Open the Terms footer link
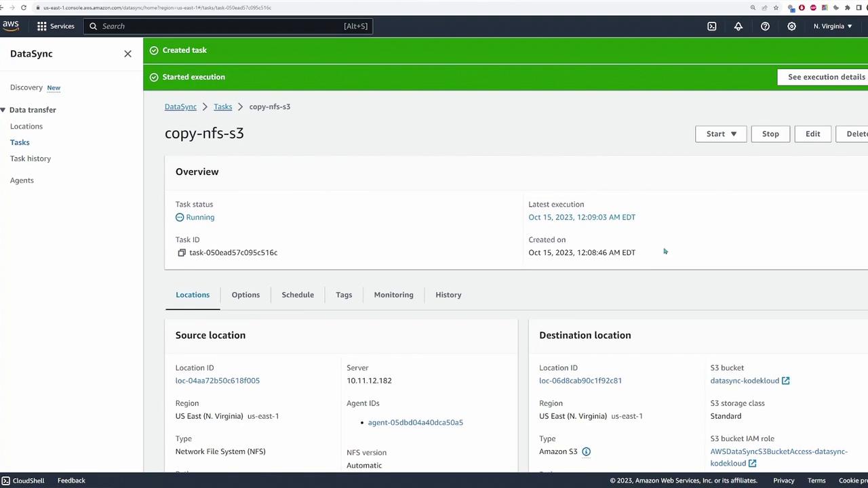Screen dimensions: 868x488 pos(816,481)
